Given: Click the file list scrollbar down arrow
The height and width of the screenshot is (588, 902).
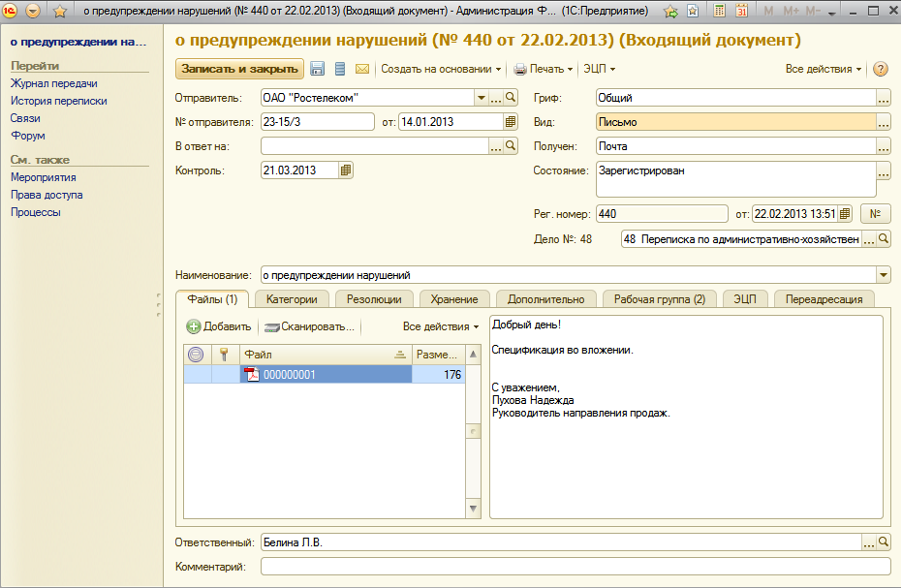Looking at the screenshot, I should 473,509.
